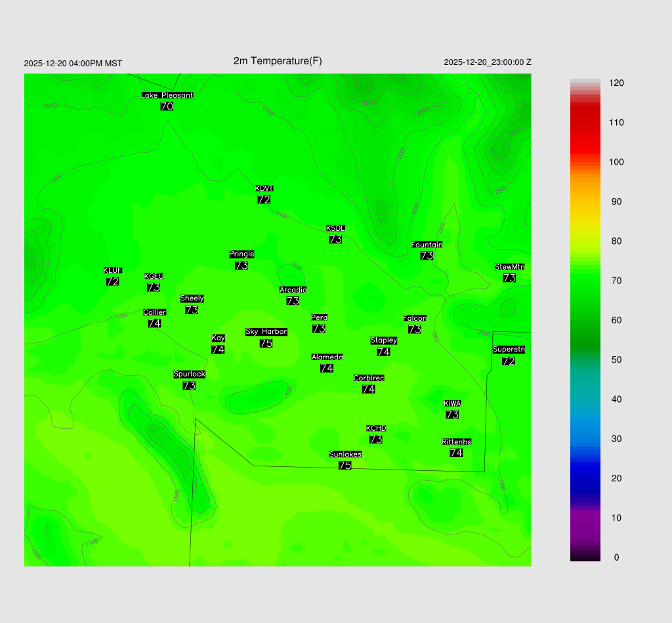Click the Sky Harbor station label
This screenshot has height=623, width=672.
[x=266, y=332]
